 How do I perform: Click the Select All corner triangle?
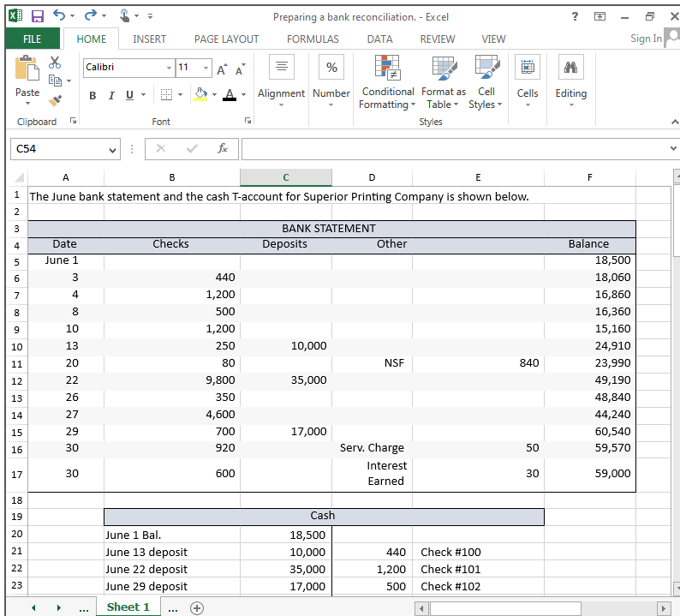click(x=19, y=177)
